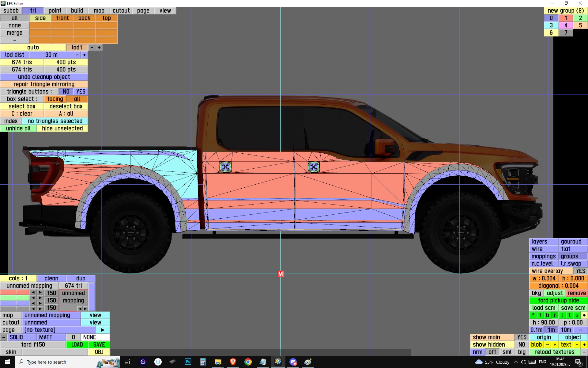
Task: Click the black dot view button
Action: [584, 315]
